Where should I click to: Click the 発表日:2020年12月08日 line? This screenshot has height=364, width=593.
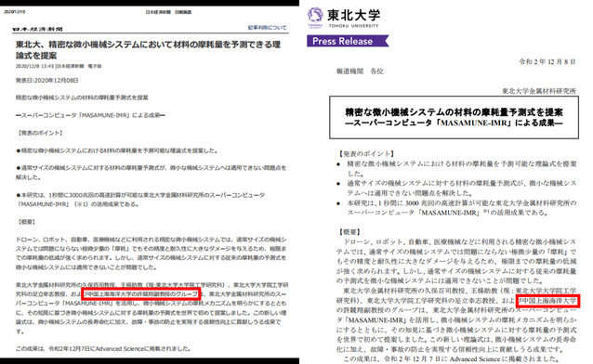46,81
